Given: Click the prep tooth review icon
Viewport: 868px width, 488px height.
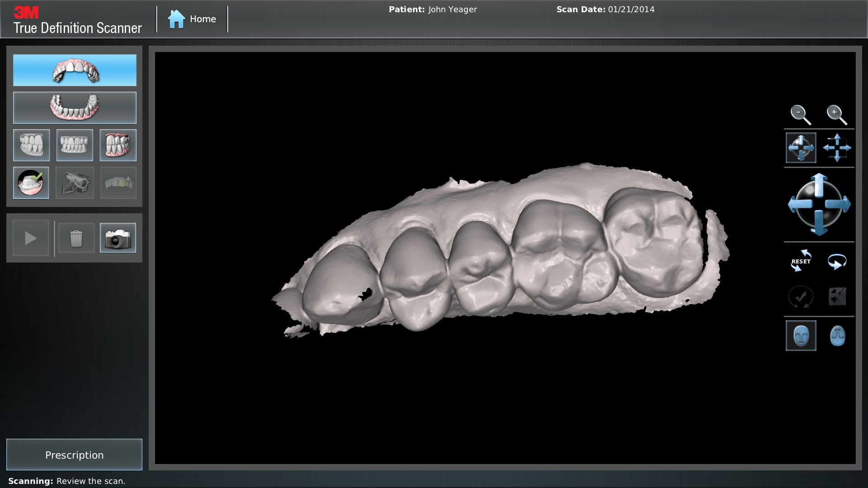Looking at the screenshot, I should (x=31, y=183).
